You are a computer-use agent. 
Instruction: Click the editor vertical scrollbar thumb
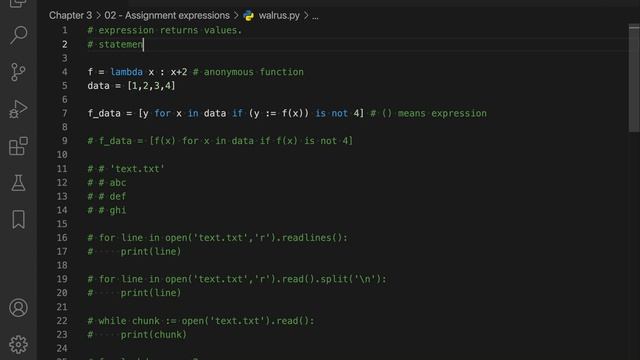click(634, 78)
